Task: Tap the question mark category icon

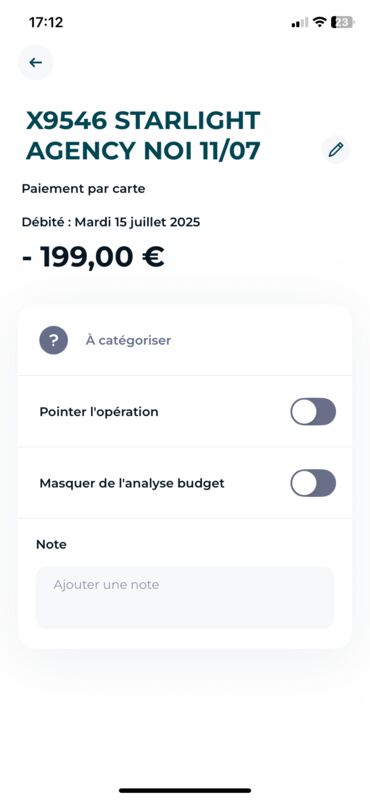Action: coord(54,340)
